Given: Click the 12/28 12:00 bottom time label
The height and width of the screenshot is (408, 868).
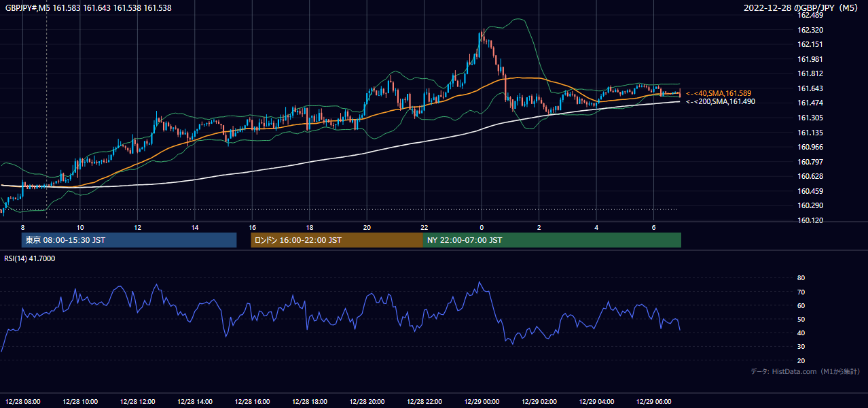Looking at the screenshot, I should 138,401.
